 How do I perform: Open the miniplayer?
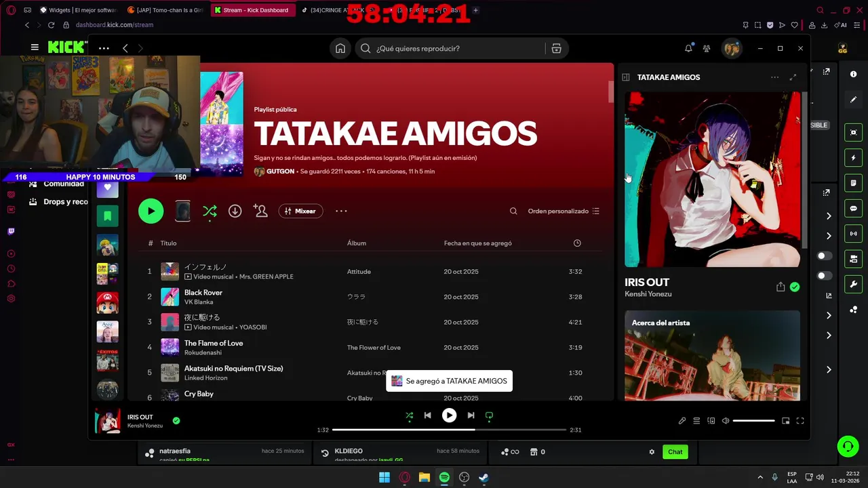coord(785,421)
